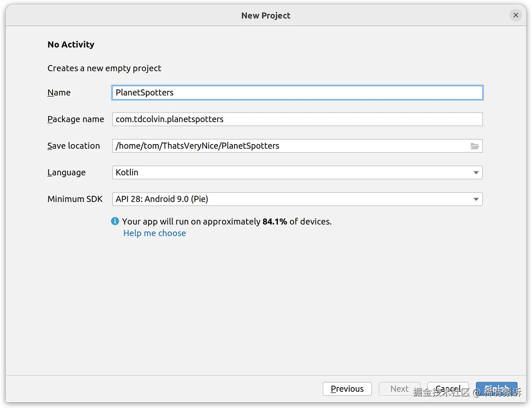This screenshot has width=532, height=408.
Task: Select the Kotlin language combo box
Action: [266, 173]
